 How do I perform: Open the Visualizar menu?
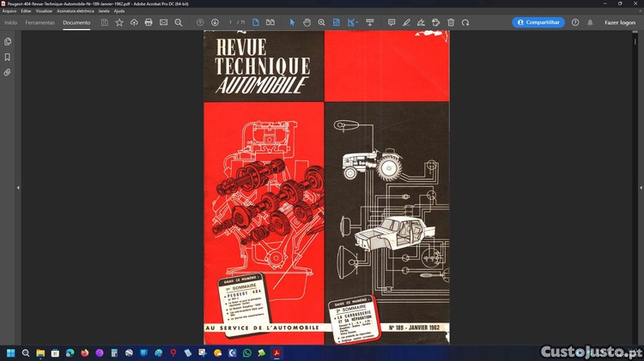click(44, 10)
